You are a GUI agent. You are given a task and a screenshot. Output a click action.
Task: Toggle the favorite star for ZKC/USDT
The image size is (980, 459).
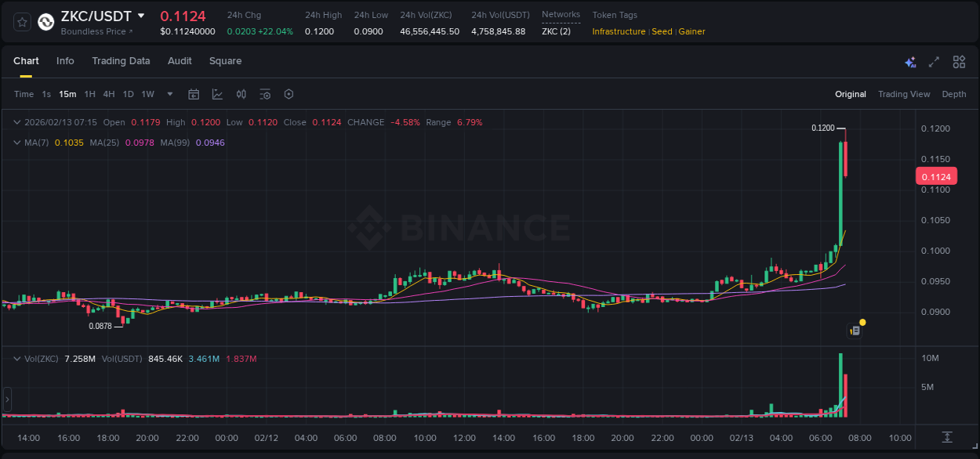22,21
